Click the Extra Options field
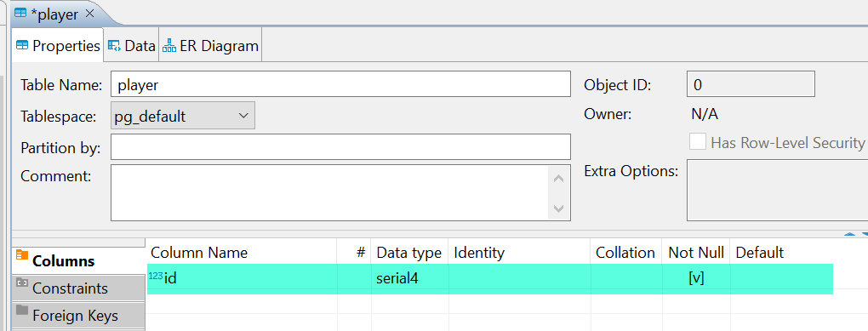 (777, 190)
